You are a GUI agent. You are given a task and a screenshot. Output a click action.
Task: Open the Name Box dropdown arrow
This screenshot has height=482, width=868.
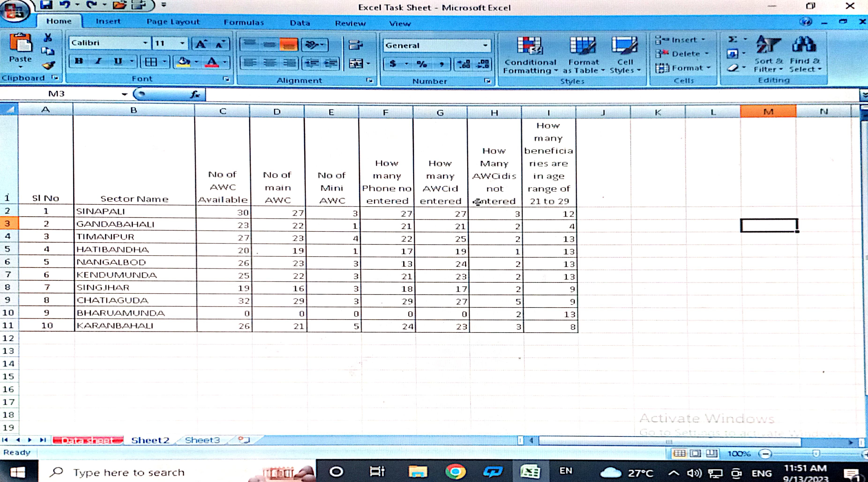coord(124,94)
